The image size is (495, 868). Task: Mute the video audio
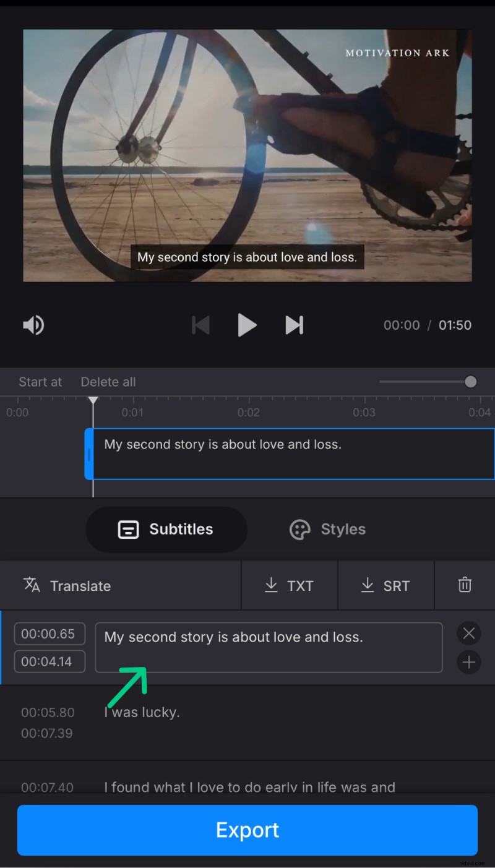tap(33, 325)
